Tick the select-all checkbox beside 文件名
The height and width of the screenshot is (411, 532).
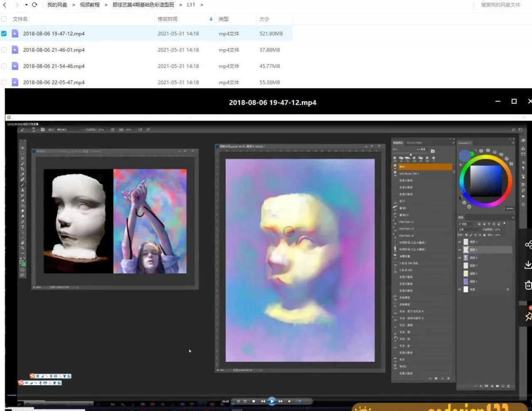(x=4, y=19)
